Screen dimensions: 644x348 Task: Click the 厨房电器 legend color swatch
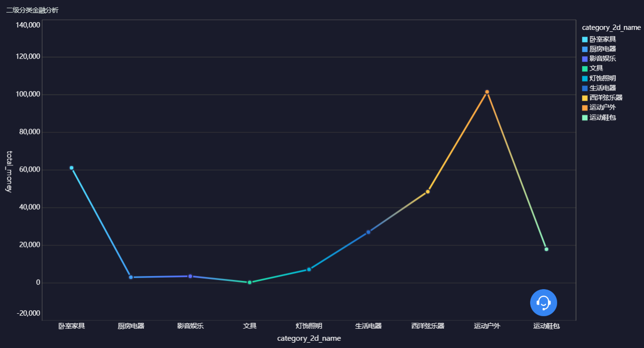pos(585,49)
